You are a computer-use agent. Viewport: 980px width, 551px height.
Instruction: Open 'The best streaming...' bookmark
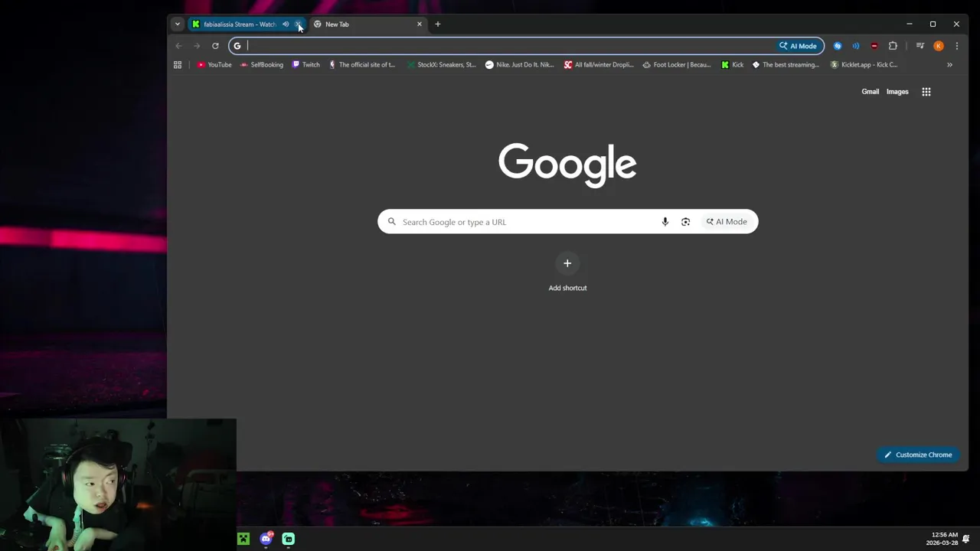pos(786,65)
